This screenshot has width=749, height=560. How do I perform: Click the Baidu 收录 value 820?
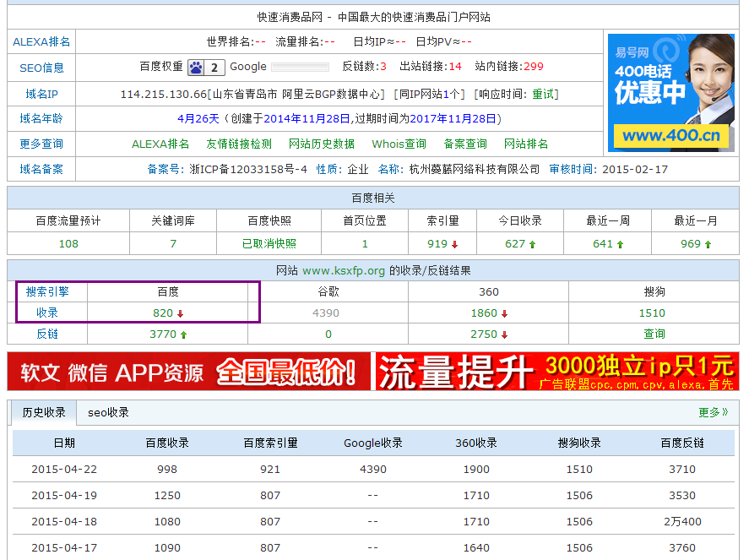point(163,313)
